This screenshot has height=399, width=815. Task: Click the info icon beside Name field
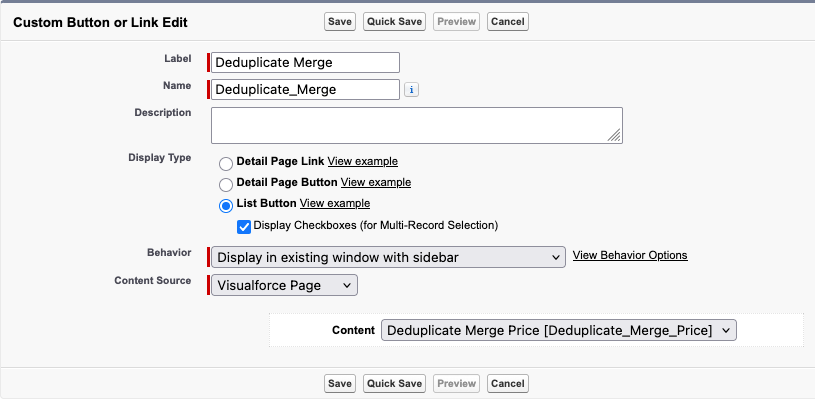point(411,90)
